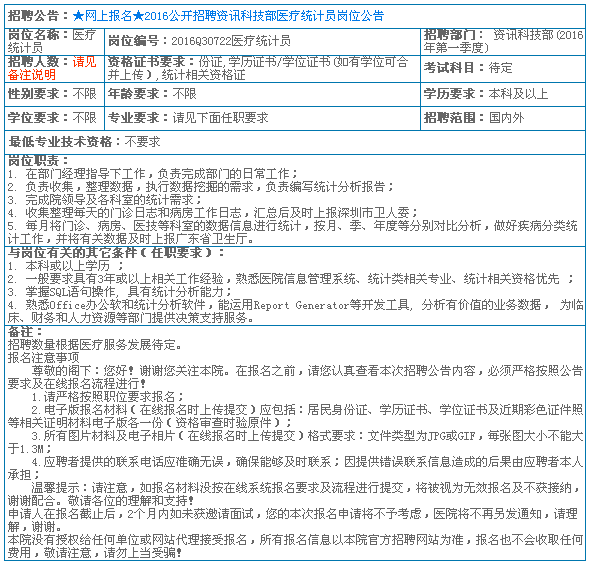The height and width of the screenshot is (565, 594).
Task: Click the '招聘范围：国内外' cell
Action: 503,118
